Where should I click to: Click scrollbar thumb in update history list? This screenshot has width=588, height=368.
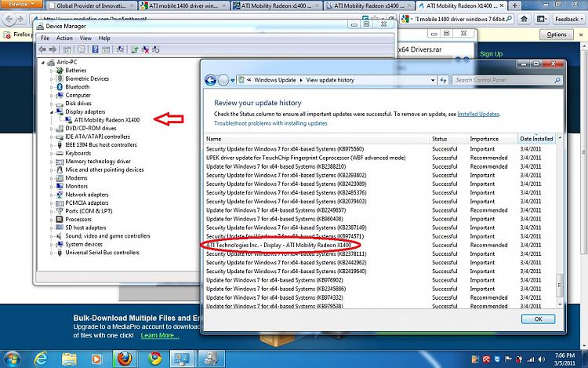[x=559, y=285]
